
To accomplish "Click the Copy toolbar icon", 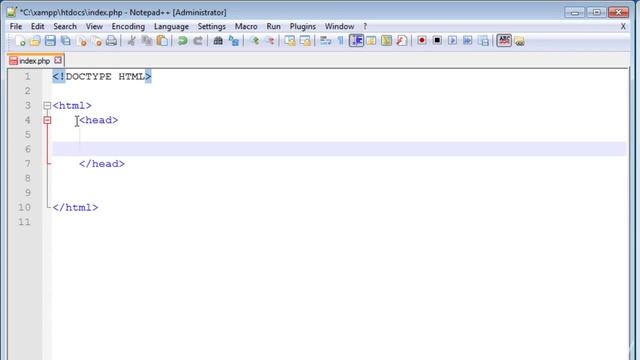I will tap(147, 41).
